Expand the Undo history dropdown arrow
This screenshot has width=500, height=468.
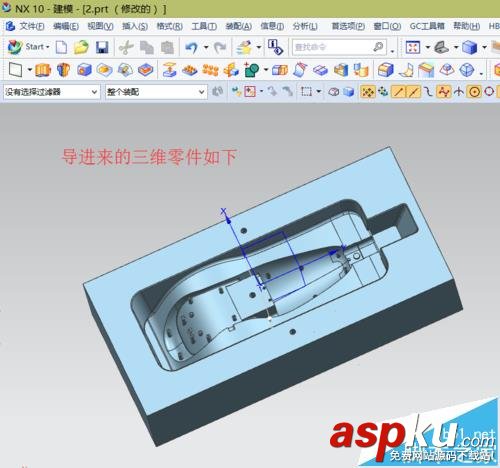coord(206,47)
